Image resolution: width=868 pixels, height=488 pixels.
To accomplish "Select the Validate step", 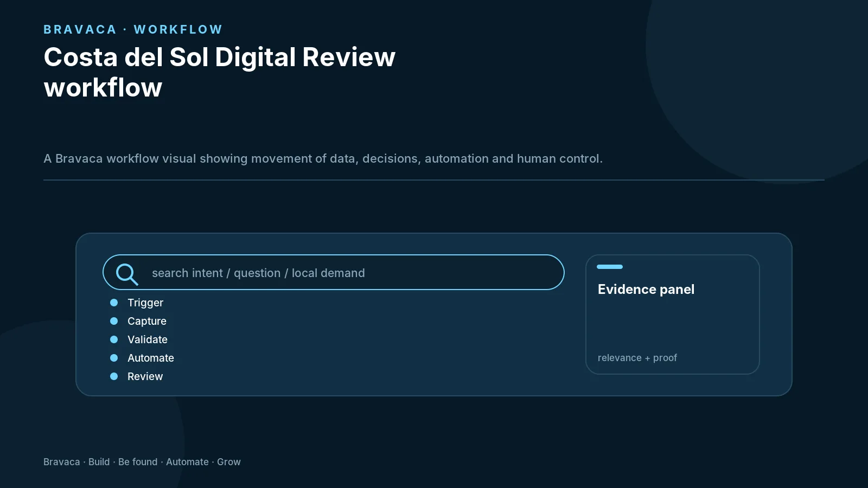I will [x=139, y=339].
